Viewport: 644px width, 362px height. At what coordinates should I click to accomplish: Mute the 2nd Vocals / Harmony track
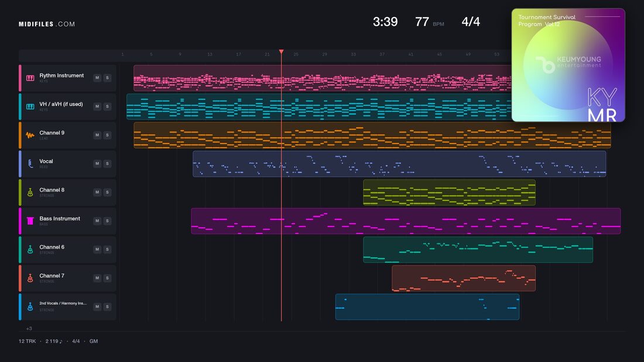[x=97, y=306]
